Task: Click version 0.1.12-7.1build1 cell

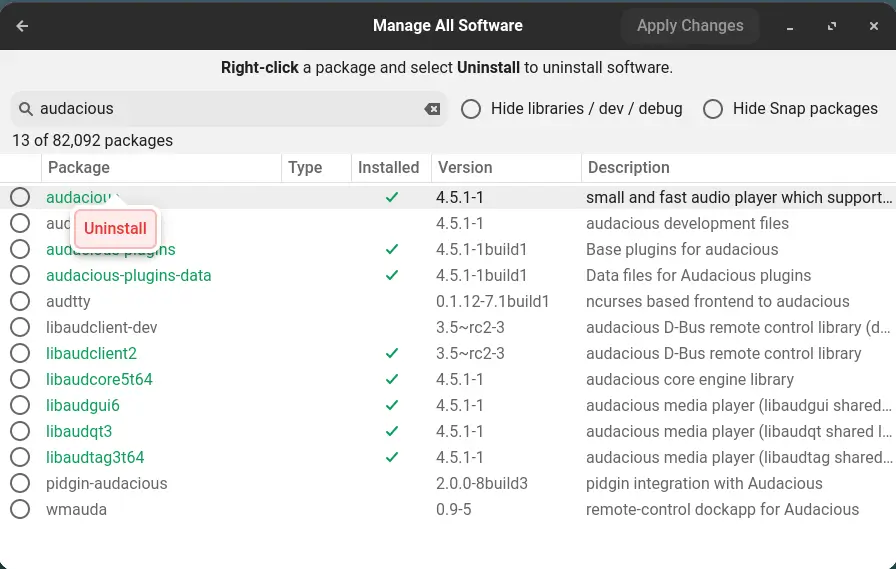Action: (493, 302)
